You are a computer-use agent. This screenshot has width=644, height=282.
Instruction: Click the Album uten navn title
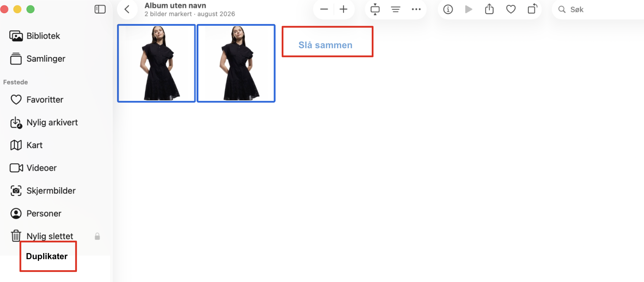[x=175, y=6]
